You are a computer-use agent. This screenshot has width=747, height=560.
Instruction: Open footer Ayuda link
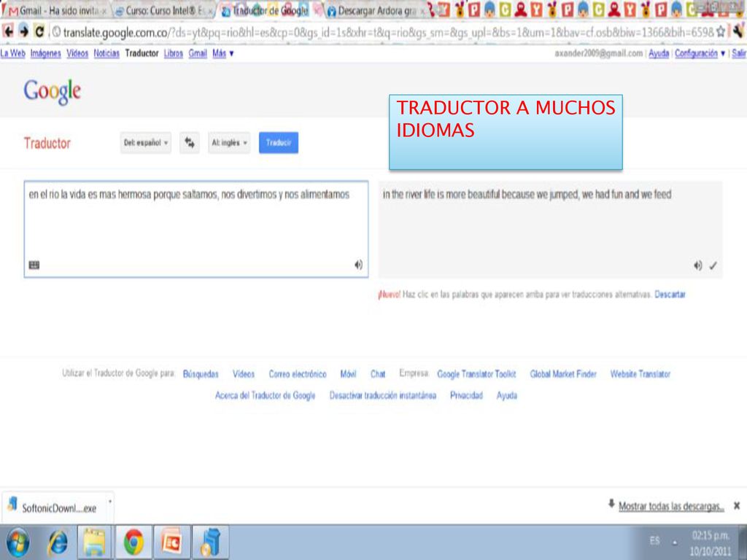point(507,395)
